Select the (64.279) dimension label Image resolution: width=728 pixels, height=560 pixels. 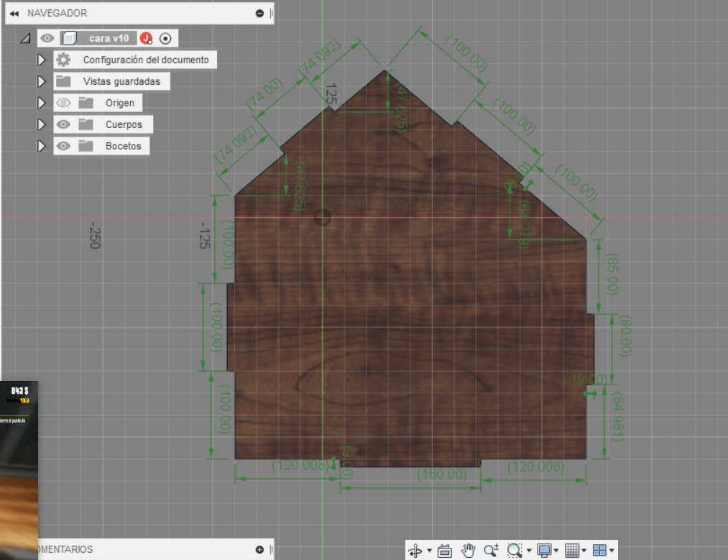[x=523, y=224]
